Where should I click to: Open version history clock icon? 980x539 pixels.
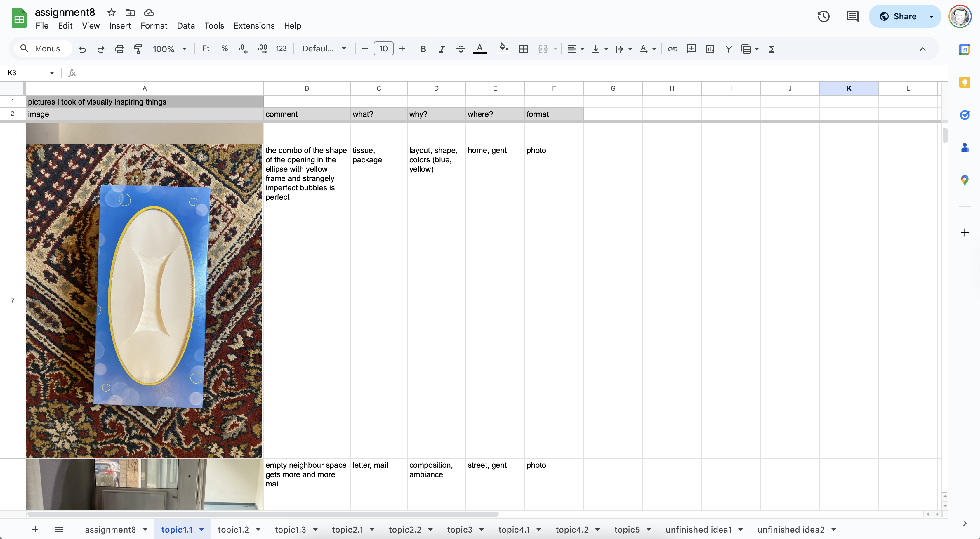pyautogui.click(x=823, y=16)
